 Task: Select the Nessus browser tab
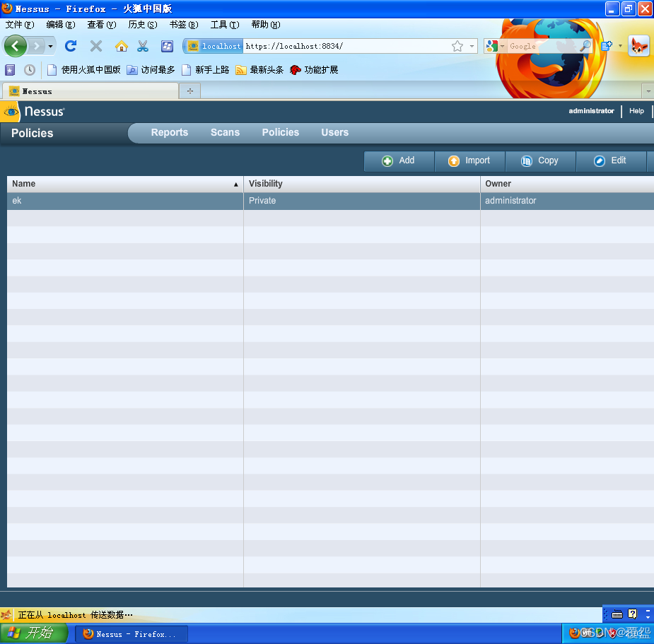point(90,91)
